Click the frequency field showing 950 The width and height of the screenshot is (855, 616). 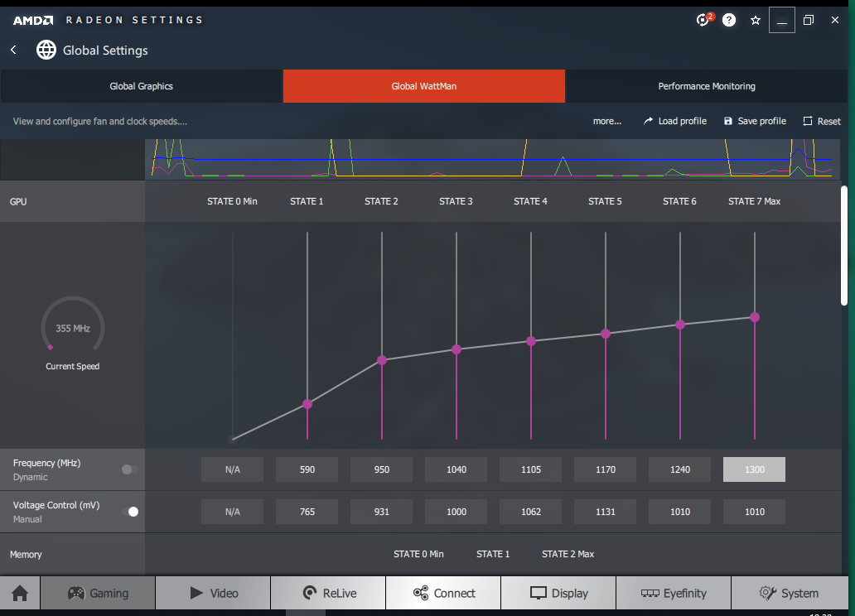(x=382, y=469)
